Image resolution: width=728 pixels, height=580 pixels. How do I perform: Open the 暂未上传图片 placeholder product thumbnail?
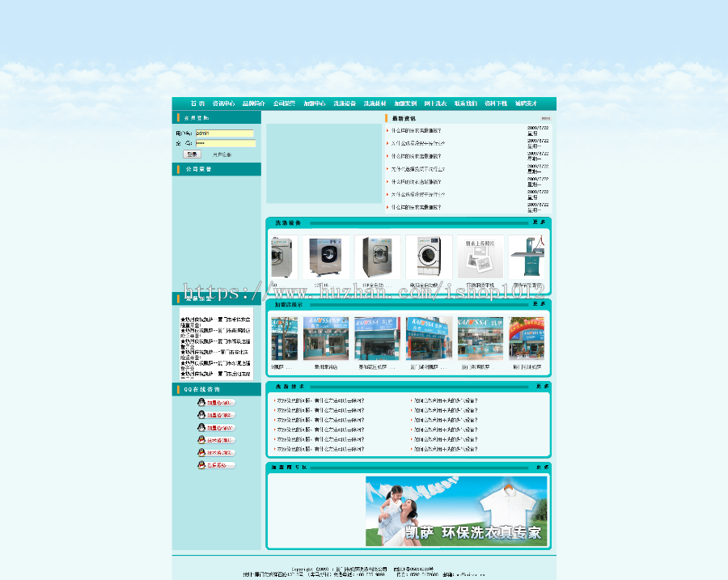click(x=480, y=256)
